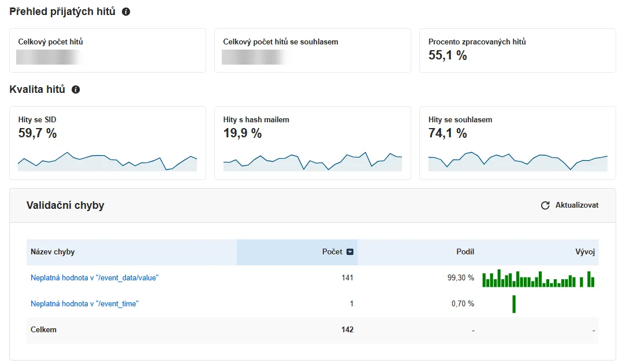The height and width of the screenshot is (364, 626).
Task: Click the Aktualizovat button label
Action: [x=577, y=205]
